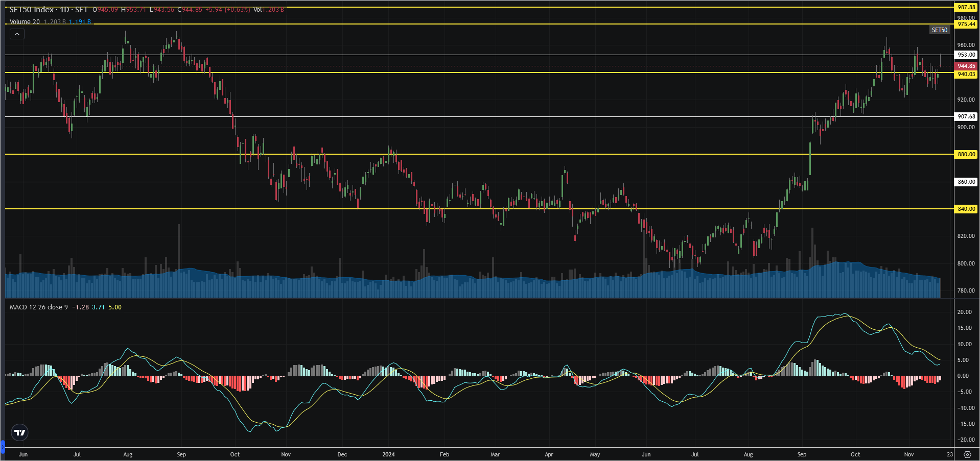
Task: Click the Feb label on time axis
Action: pos(444,454)
